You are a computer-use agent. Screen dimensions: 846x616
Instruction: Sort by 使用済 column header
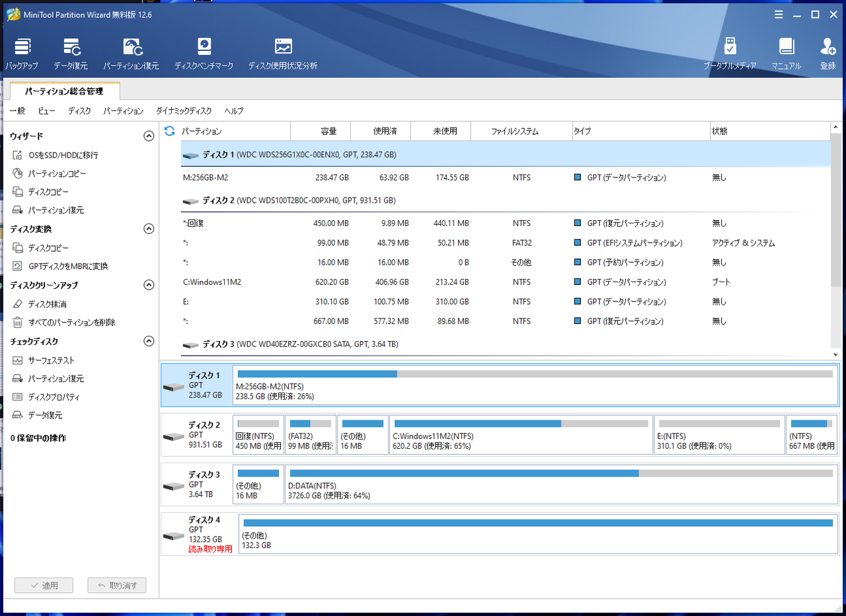pyautogui.click(x=381, y=132)
